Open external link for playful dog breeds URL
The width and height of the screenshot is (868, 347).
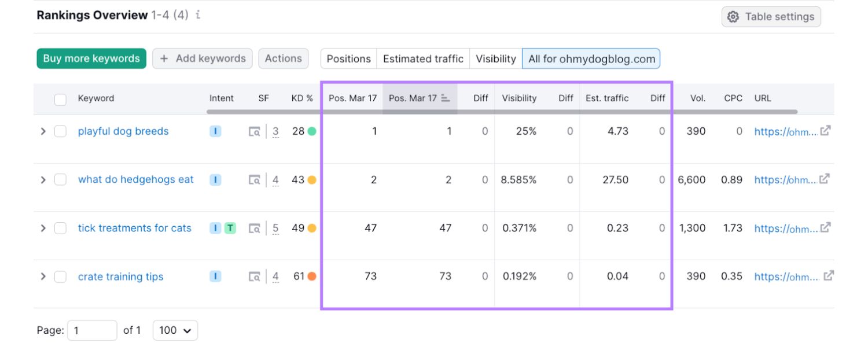(826, 131)
